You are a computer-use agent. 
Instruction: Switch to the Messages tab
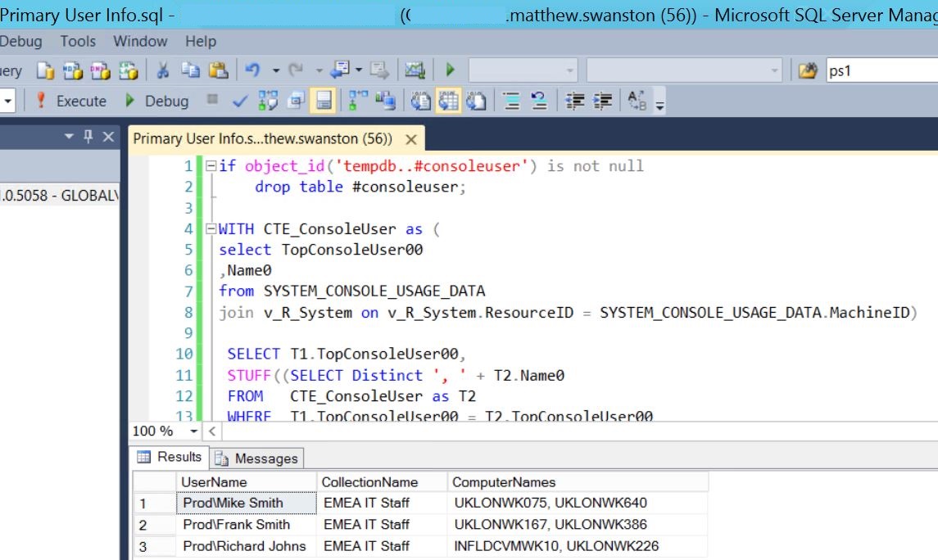click(268, 457)
